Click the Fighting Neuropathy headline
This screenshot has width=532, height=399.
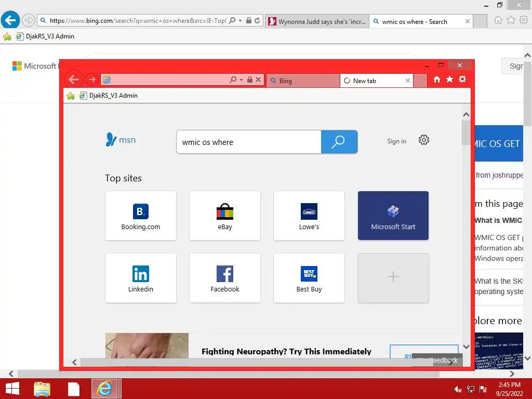click(x=286, y=352)
